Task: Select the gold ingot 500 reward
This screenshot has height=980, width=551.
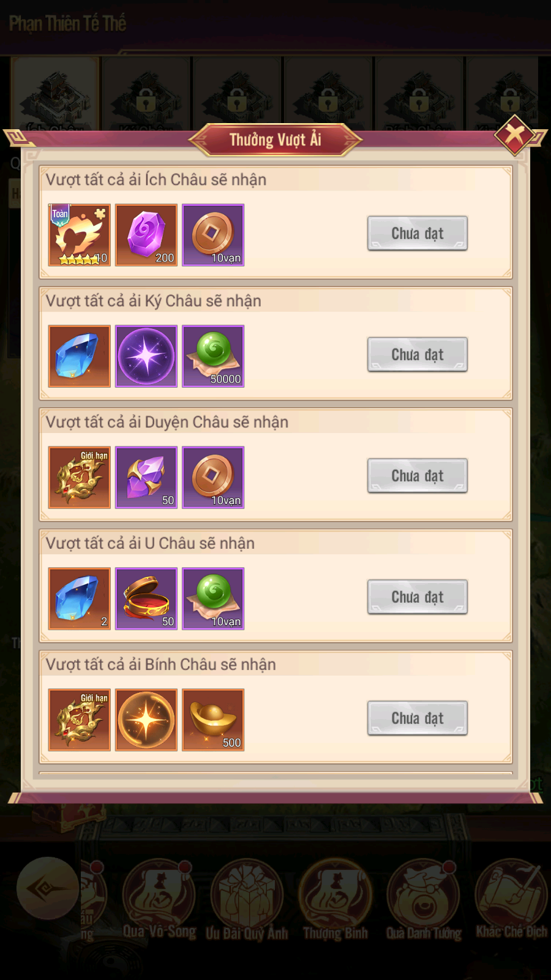Action: click(x=213, y=720)
